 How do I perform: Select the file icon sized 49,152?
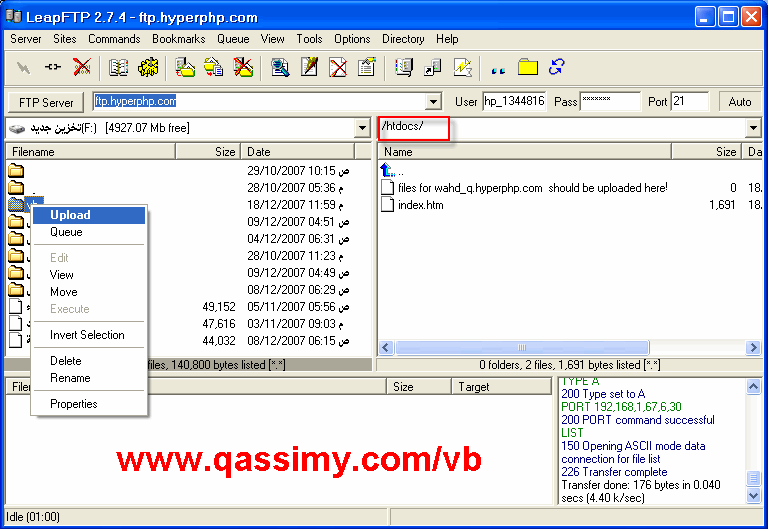click(x=16, y=307)
